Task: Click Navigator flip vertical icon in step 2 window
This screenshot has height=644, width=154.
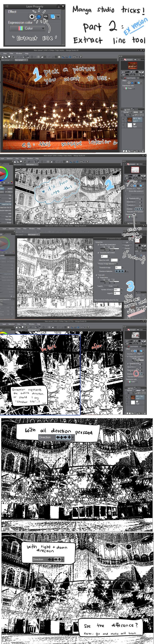Action: coord(145,178)
